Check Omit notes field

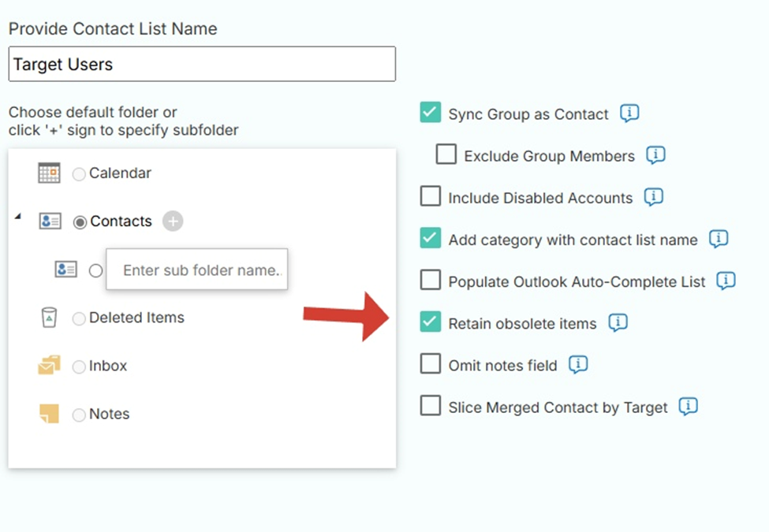430,363
